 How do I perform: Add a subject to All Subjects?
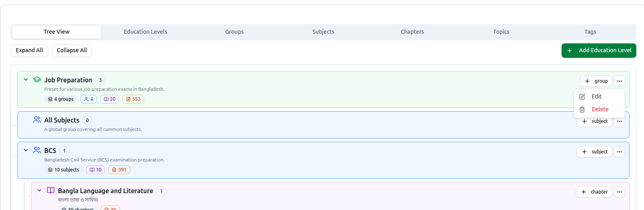pyautogui.click(x=595, y=121)
